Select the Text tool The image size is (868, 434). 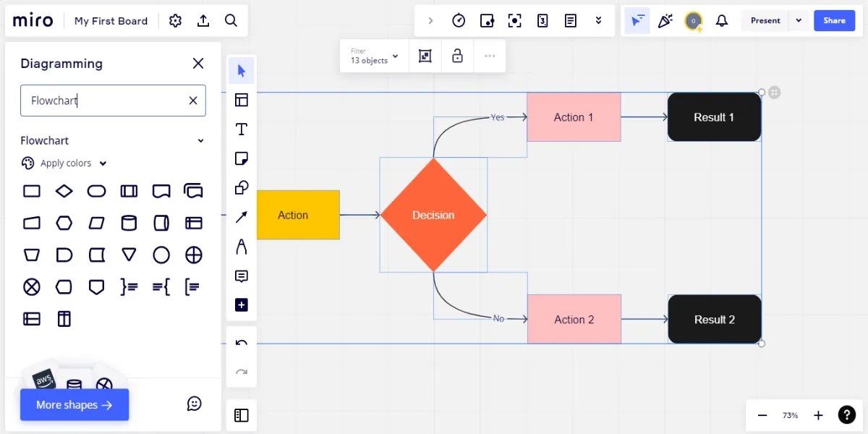pyautogui.click(x=241, y=129)
